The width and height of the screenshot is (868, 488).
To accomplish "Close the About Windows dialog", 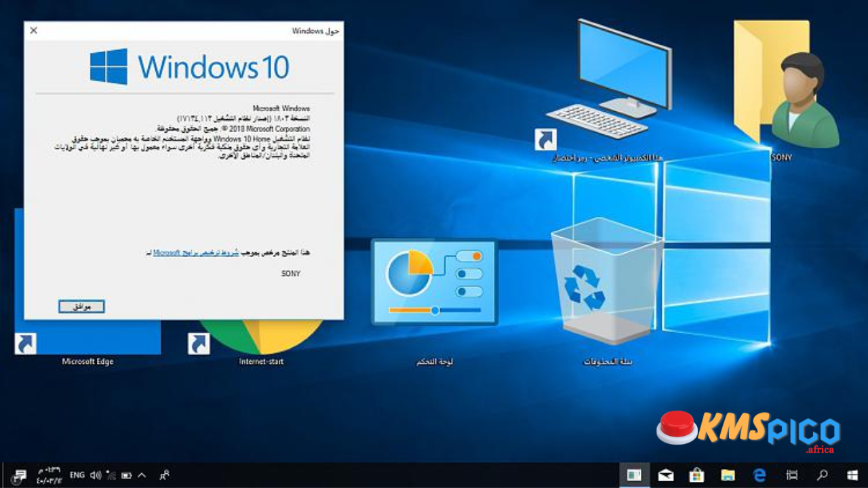I will coord(34,30).
